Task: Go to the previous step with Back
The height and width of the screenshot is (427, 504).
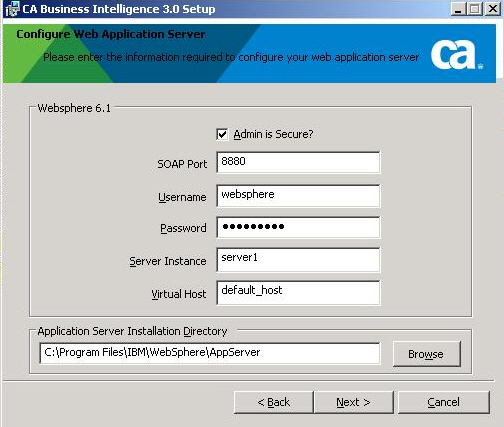Action: click(274, 402)
